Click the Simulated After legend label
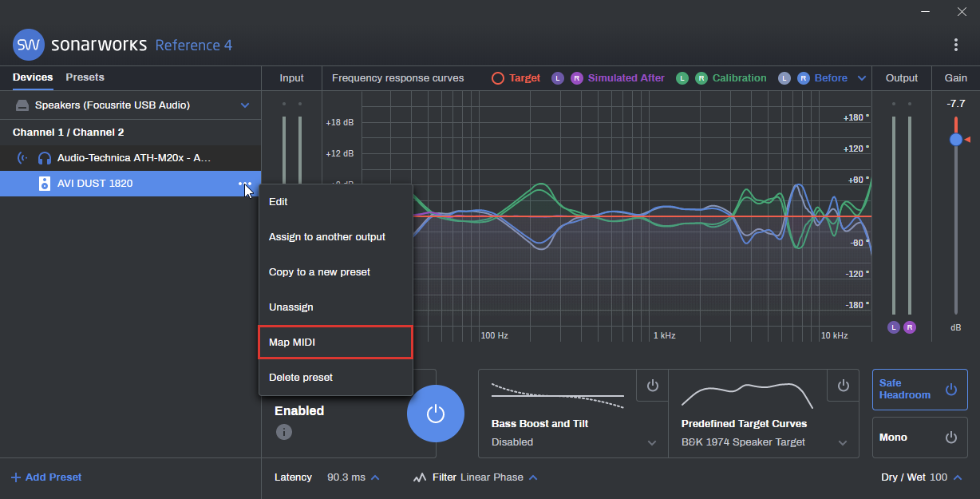Viewport: 980px width, 499px height. click(x=626, y=78)
